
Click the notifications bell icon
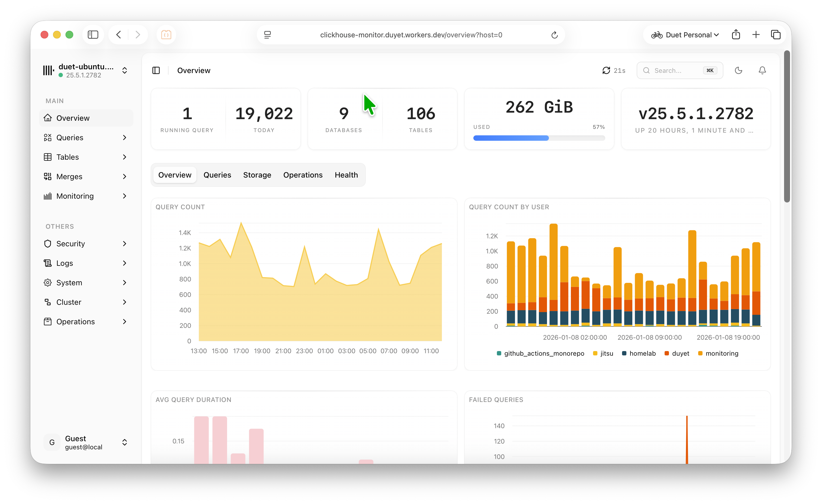[762, 70]
